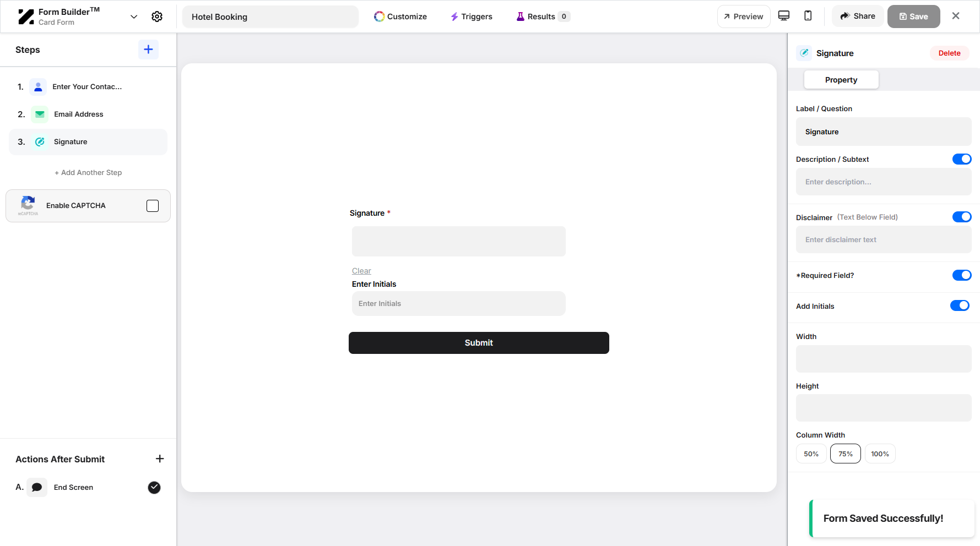980x546 pixels.
Task: Click the Width input field
Action: [x=884, y=359]
